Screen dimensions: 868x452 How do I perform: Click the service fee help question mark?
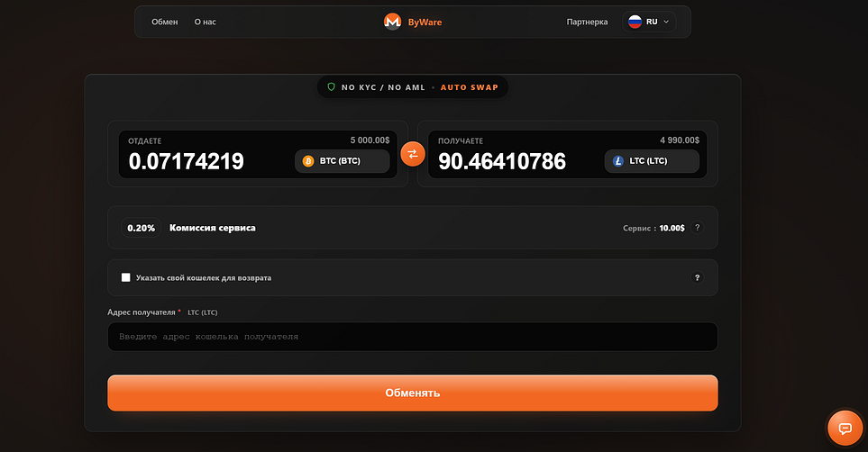(697, 228)
